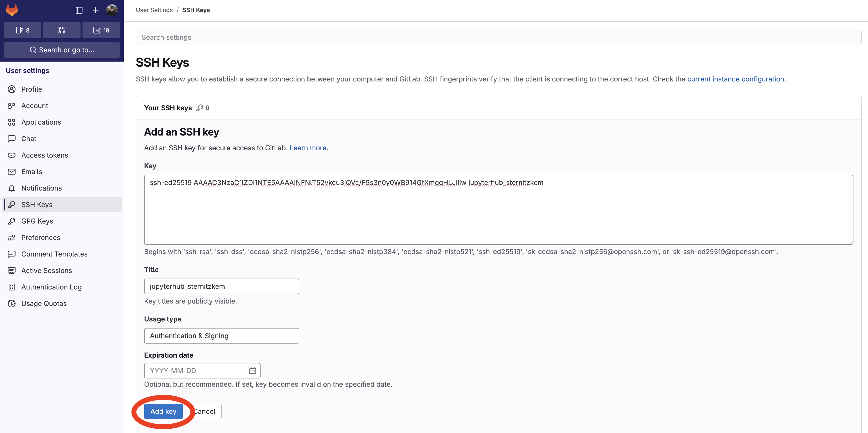
Task: Open the merge requests icon button
Action: tap(62, 30)
